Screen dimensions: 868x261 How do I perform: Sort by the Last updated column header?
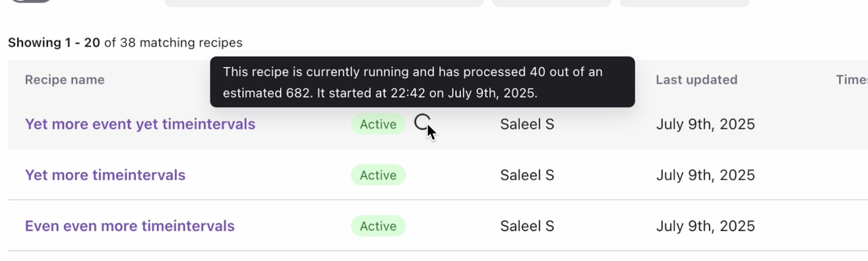697,80
